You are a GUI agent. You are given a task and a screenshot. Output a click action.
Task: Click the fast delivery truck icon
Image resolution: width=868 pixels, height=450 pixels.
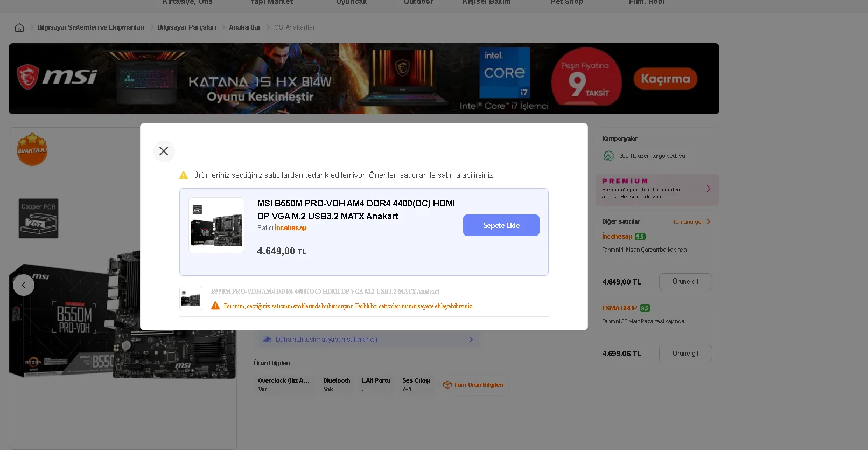tap(267, 340)
